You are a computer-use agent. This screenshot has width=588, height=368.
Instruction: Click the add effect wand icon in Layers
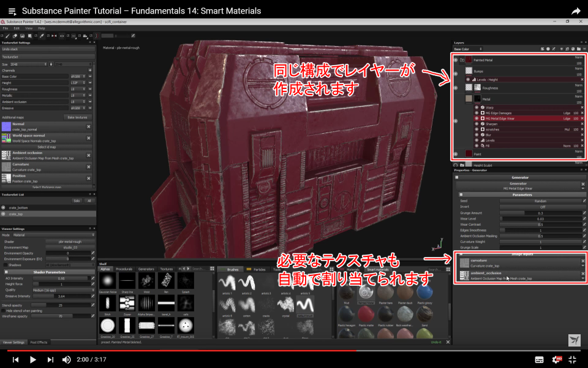[x=542, y=49]
